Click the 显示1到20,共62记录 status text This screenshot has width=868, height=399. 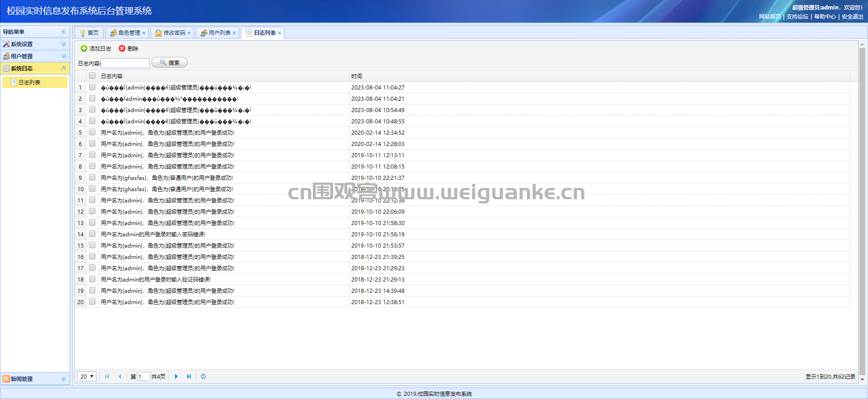pos(830,376)
